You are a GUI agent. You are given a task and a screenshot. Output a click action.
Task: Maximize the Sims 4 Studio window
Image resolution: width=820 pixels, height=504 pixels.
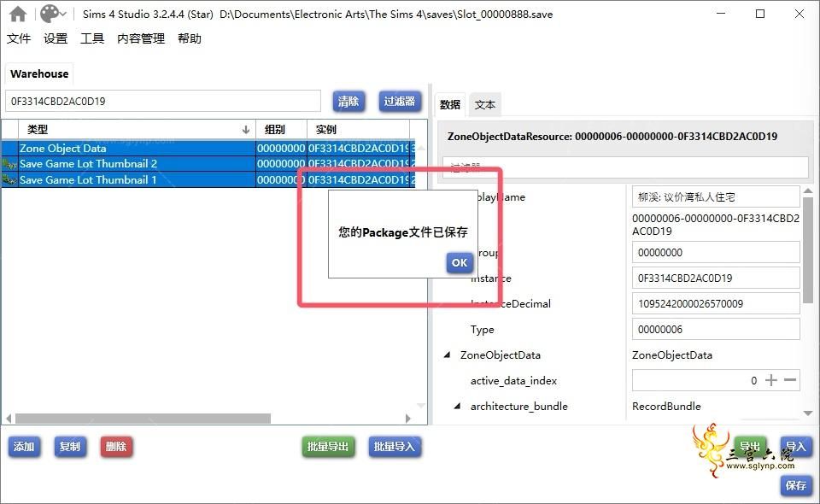[x=760, y=14]
